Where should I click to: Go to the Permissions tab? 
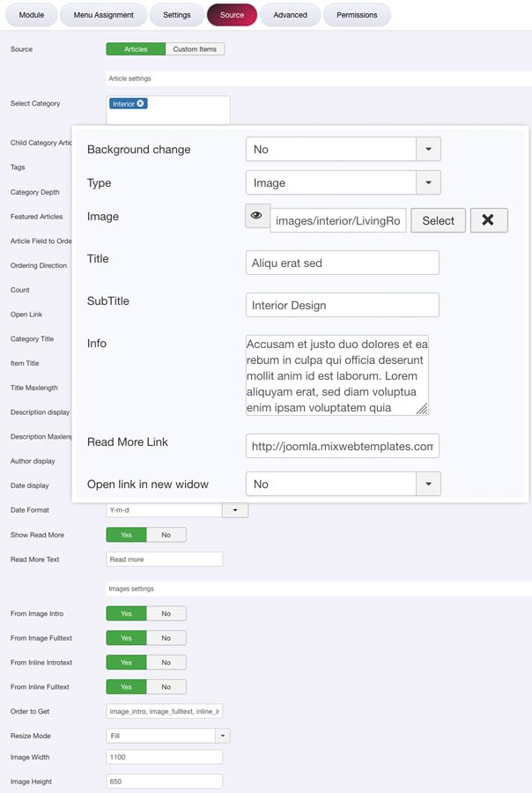click(x=357, y=15)
